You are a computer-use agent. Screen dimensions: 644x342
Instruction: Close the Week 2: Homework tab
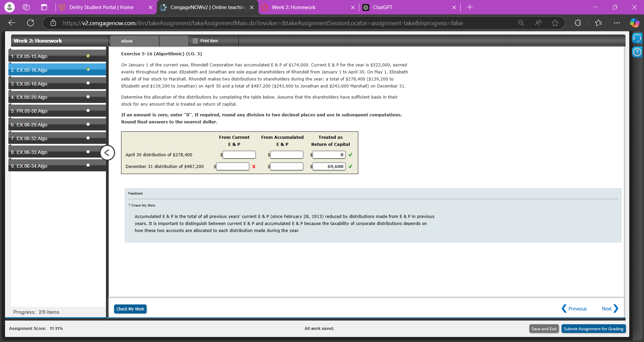[353, 7]
